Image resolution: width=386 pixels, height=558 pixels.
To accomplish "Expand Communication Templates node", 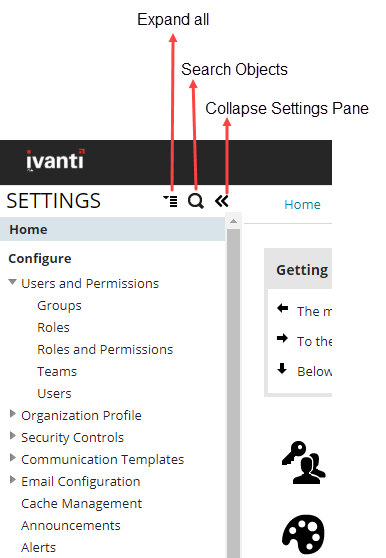I will click(13, 458).
